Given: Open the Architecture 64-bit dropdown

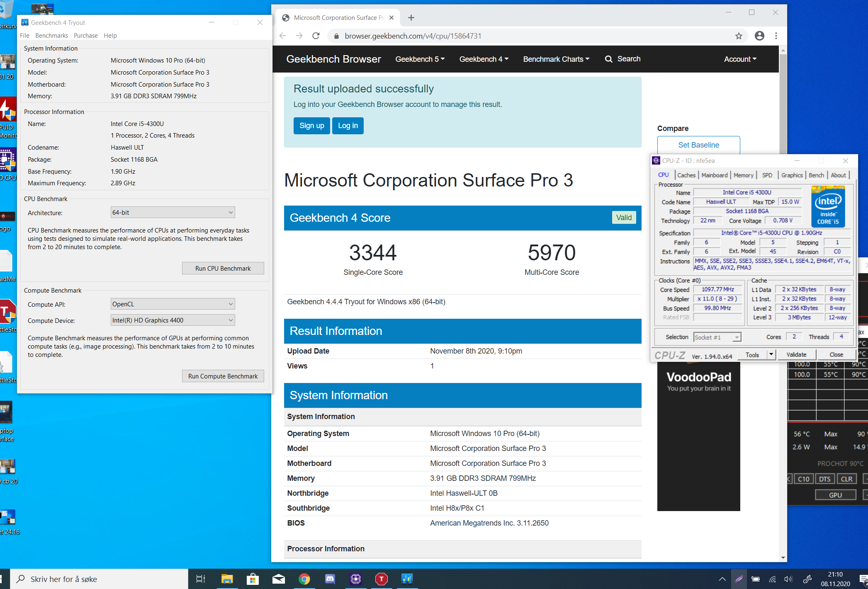Looking at the screenshot, I should [173, 212].
